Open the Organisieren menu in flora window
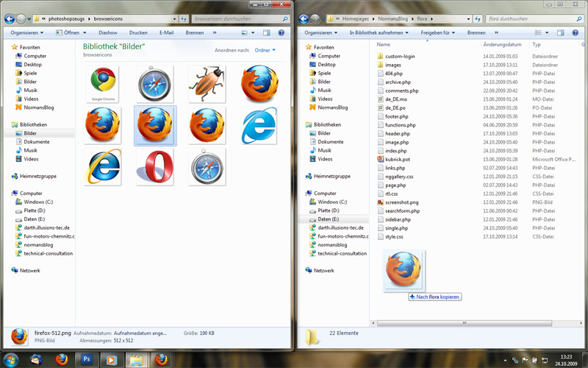The image size is (588, 368). pos(321,32)
